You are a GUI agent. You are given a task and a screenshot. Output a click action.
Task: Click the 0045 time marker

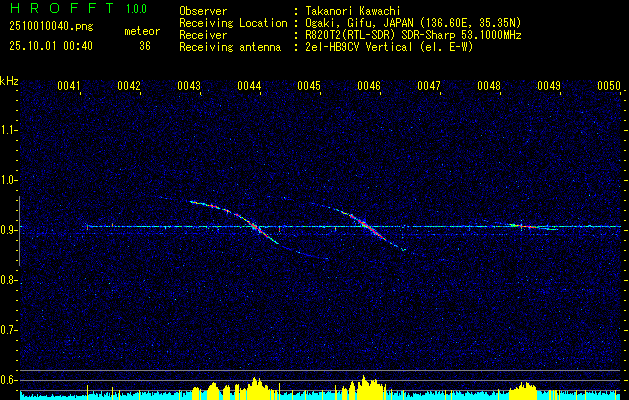click(x=309, y=86)
